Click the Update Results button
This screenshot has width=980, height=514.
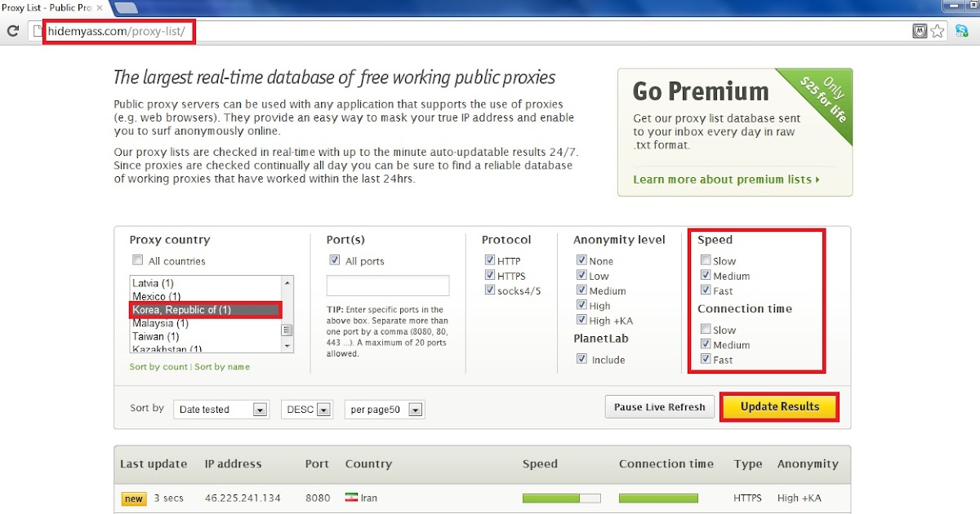[779, 406]
